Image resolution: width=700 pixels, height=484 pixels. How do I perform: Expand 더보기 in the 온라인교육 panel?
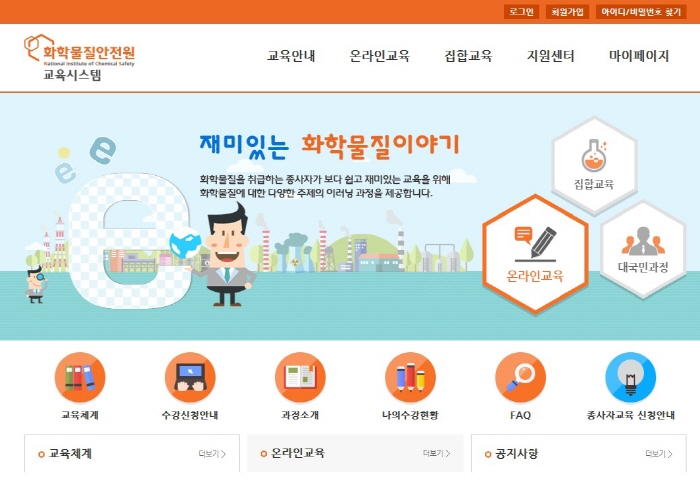click(437, 453)
